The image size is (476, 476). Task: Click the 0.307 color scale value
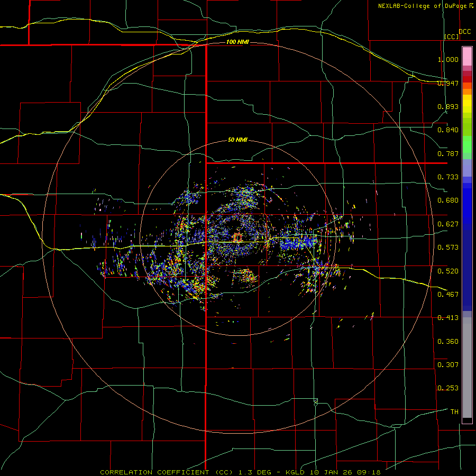pos(448,365)
